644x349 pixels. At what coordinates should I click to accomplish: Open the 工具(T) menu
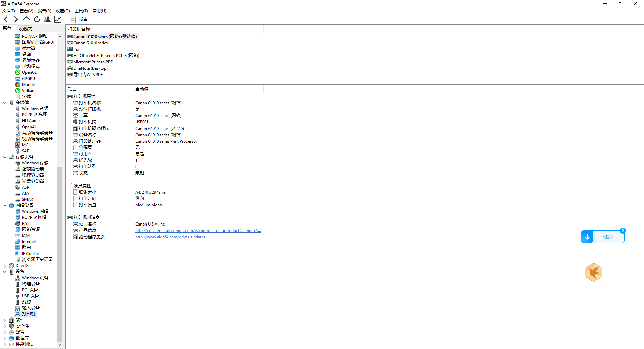point(81,11)
